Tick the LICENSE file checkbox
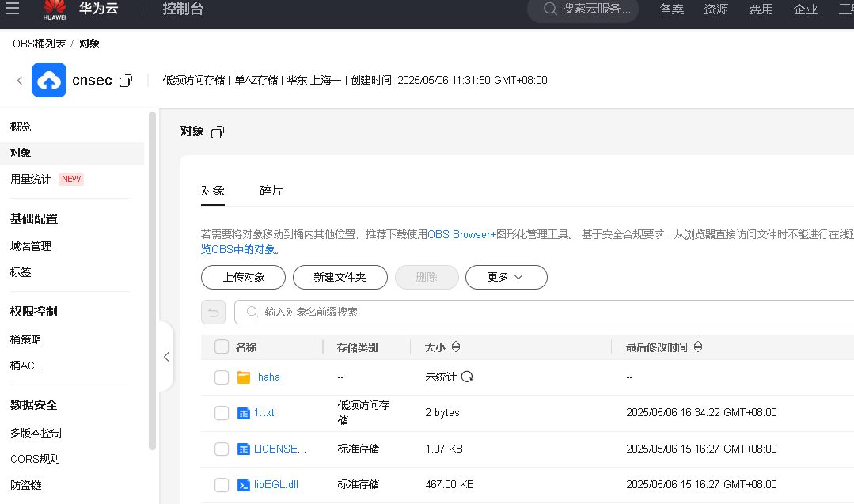This screenshot has width=854, height=504. tap(222, 449)
